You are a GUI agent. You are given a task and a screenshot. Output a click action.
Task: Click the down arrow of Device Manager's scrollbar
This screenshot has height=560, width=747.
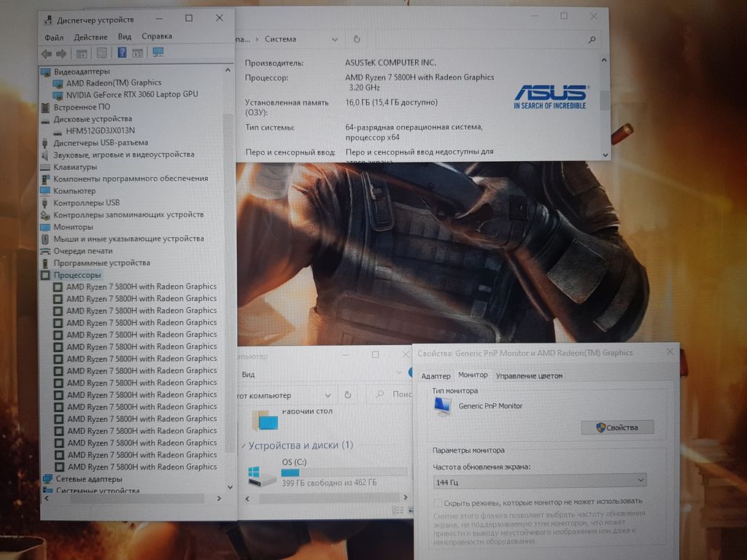230,487
